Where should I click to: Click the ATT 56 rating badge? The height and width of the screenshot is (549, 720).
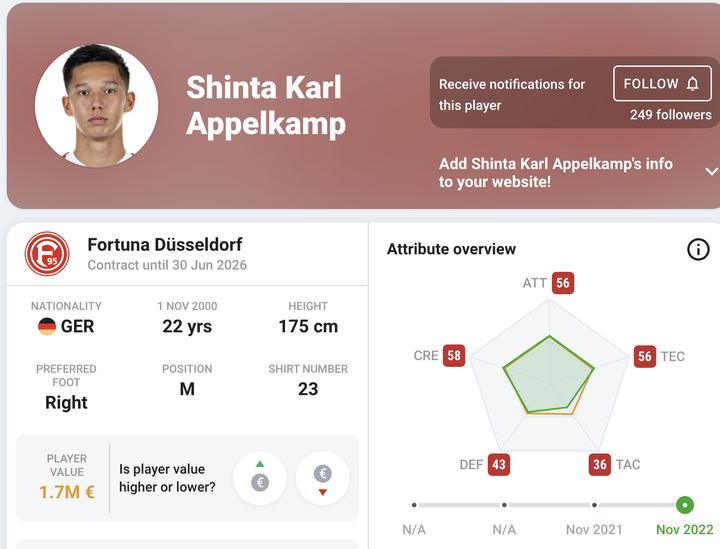click(x=563, y=283)
